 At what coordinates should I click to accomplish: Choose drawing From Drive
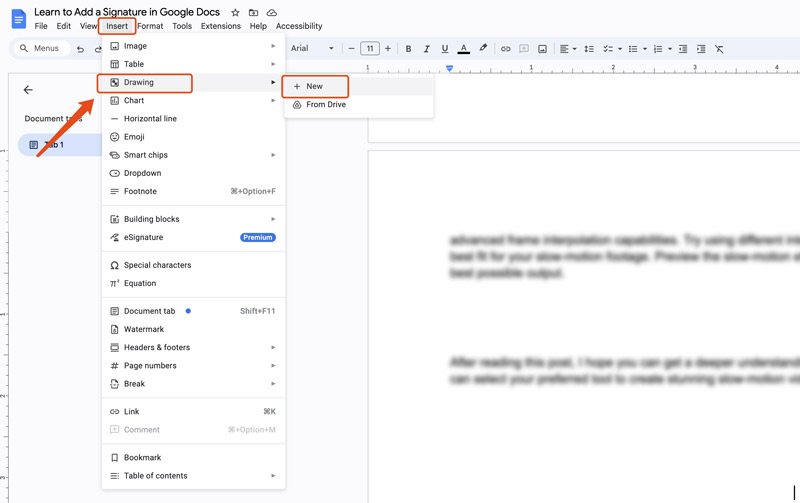point(359,105)
